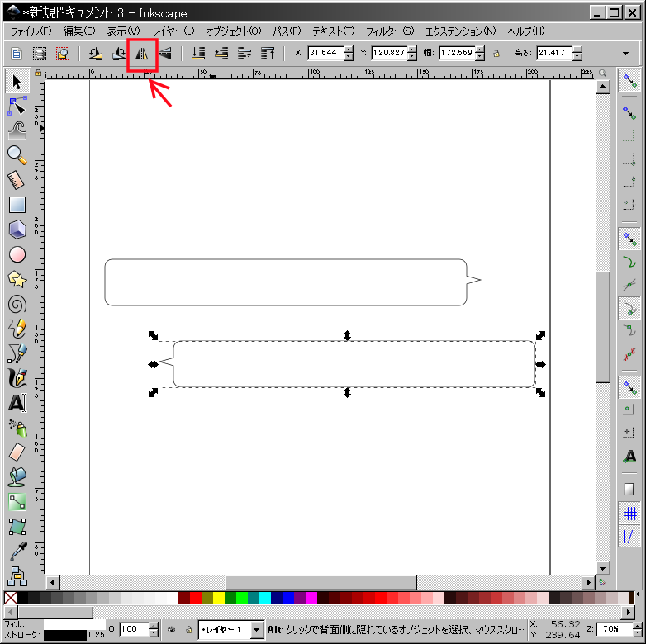646x644 pixels.
Task: Raise selection one step
Action: pyautogui.click(x=245, y=53)
